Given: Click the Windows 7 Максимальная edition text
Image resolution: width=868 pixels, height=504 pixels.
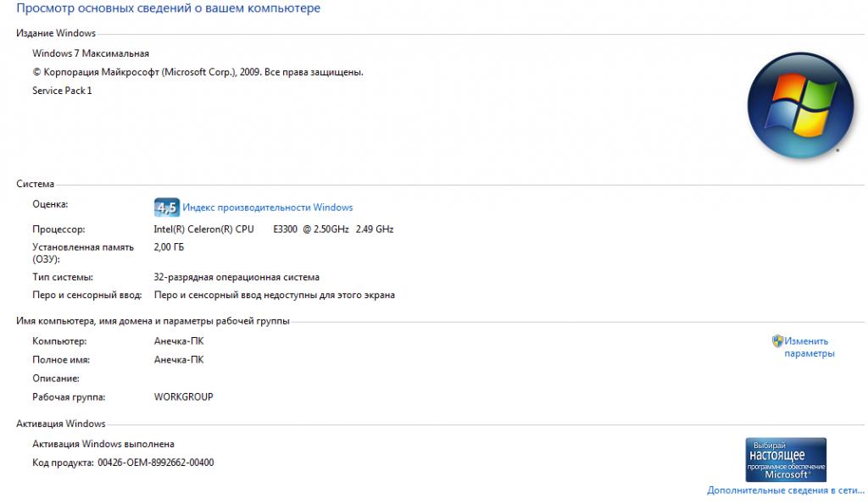Looking at the screenshot, I should click(x=90, y=53).
